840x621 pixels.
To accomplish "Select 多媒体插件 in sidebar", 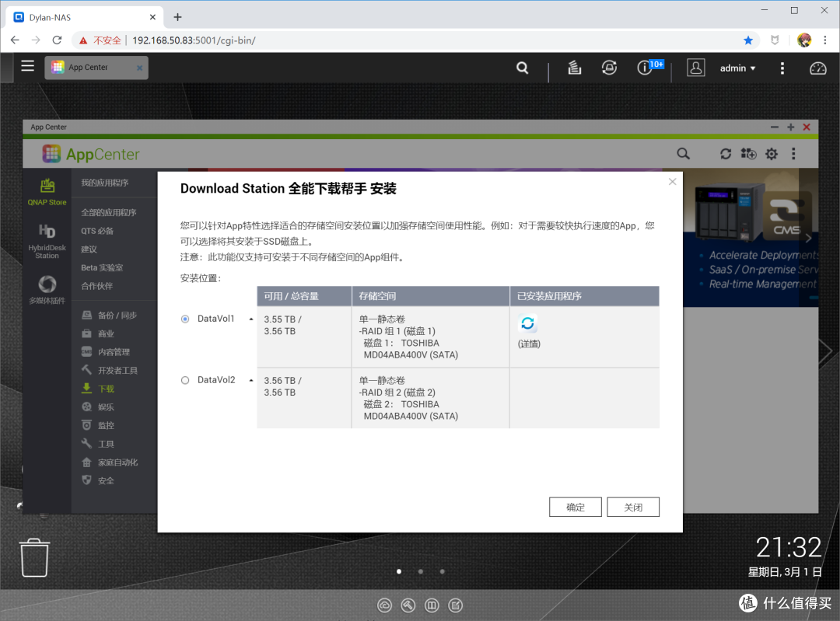I will pos(47,290).
